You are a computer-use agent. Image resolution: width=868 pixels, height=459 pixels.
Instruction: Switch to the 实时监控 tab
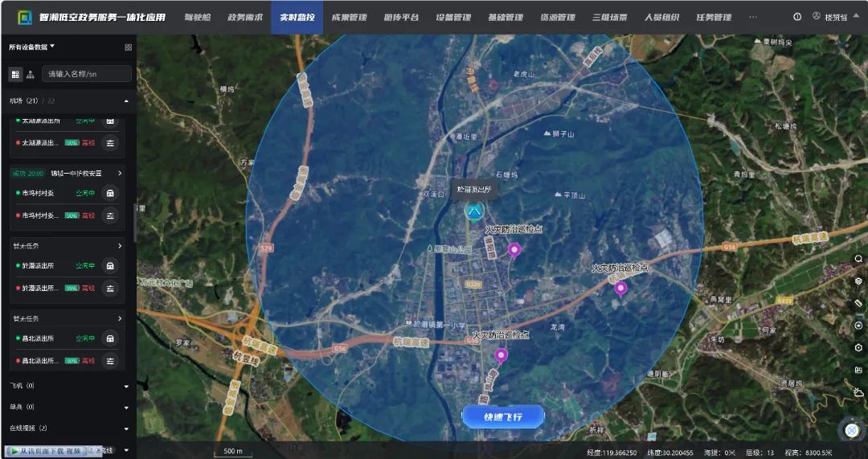pyautogui.click(x=297, y=17)
